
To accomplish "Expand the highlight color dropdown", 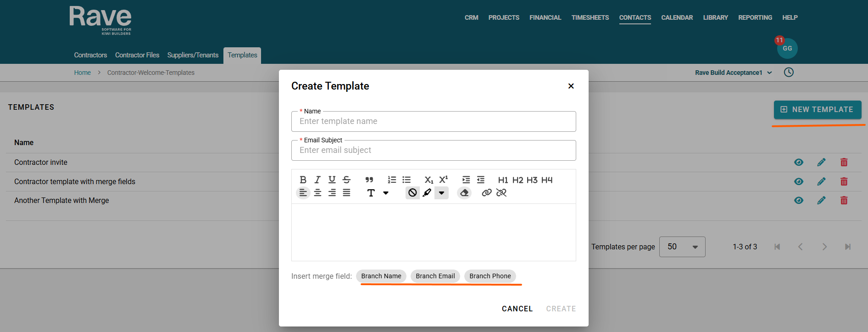I will (441, 193).
